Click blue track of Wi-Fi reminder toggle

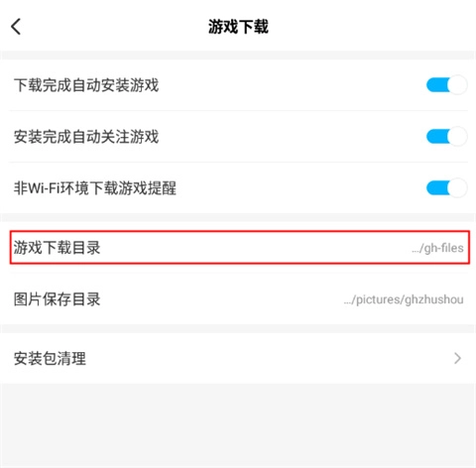(437, 188)
